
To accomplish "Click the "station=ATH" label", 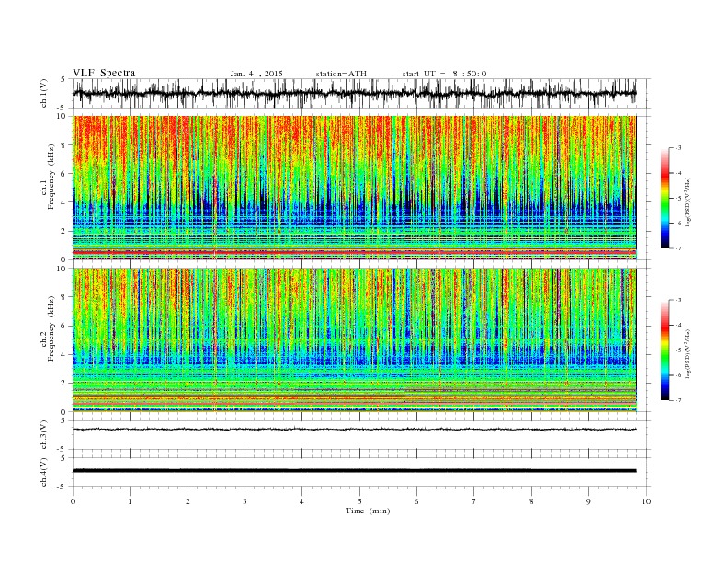I will pyautogui.click(x=341, y=74).
